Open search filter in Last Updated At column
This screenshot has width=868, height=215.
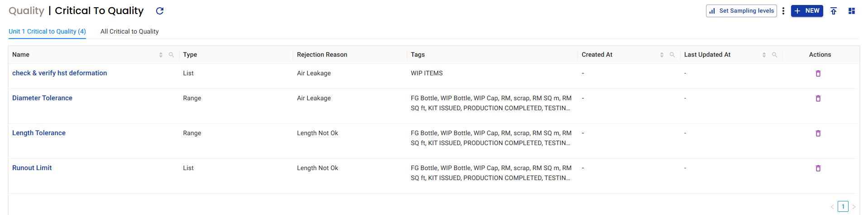point(775,55)
